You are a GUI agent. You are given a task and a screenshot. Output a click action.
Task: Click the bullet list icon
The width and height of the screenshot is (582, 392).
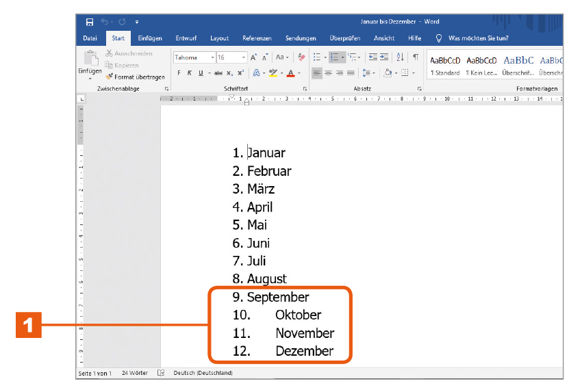pyautogui.click(x=317, y=57)
